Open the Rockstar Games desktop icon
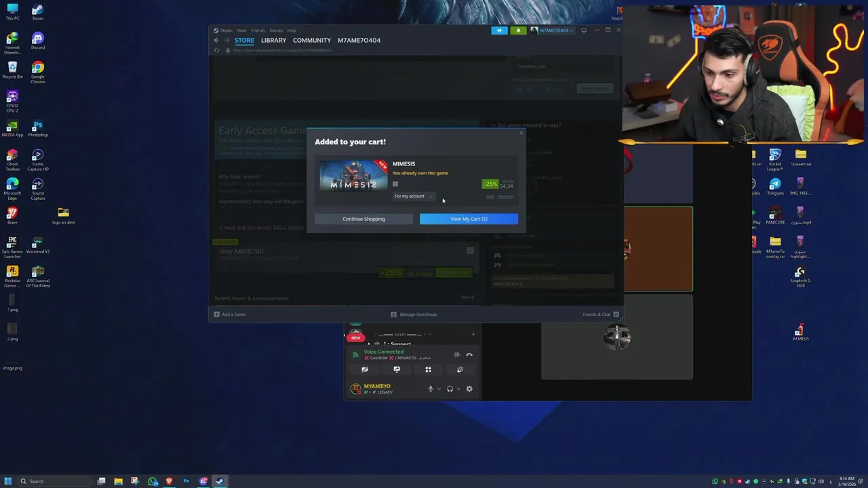 [12, 276]
